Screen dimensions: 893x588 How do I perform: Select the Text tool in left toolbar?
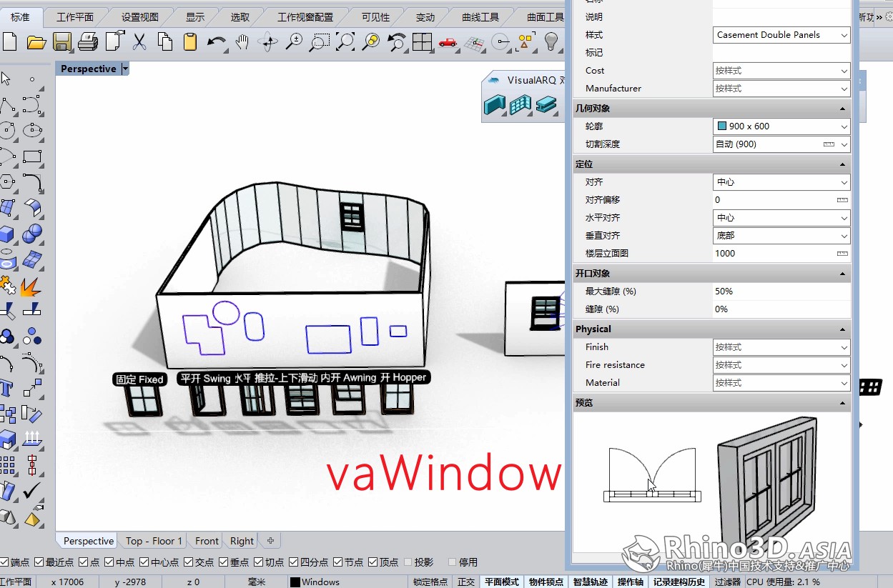pyautogui.click(x=7, y=388)
